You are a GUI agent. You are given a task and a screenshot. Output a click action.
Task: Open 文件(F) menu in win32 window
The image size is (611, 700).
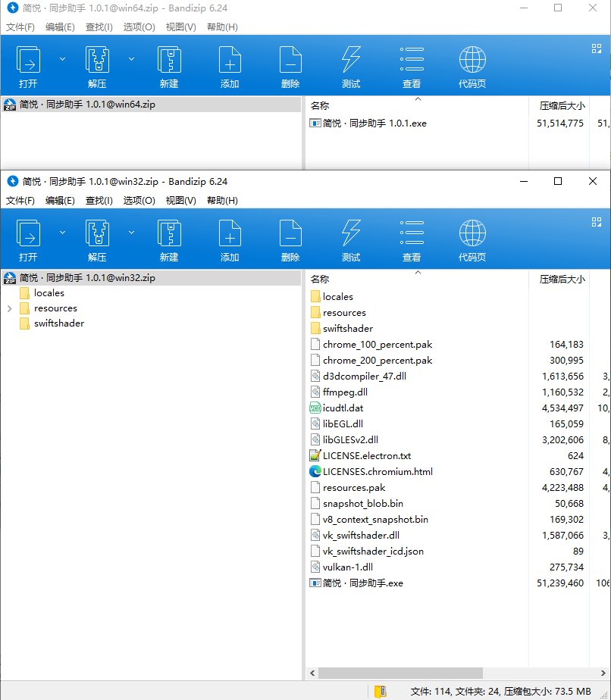pyautogui.click(x=20, y=201)
